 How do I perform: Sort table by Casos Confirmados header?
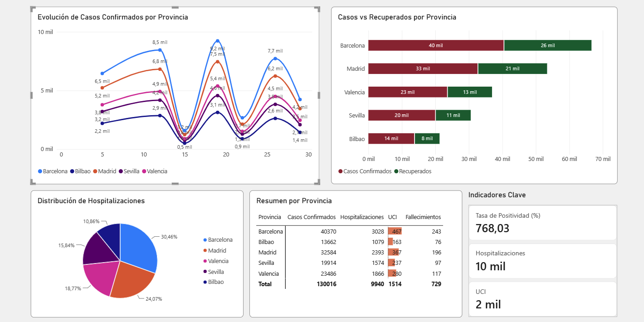coord(312,217)
